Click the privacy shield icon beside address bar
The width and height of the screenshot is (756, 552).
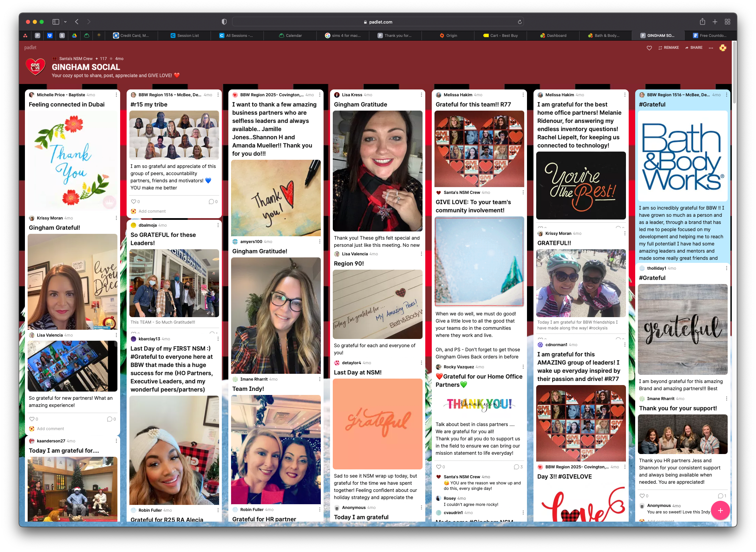pyautogui.click(x=224, y=22)
